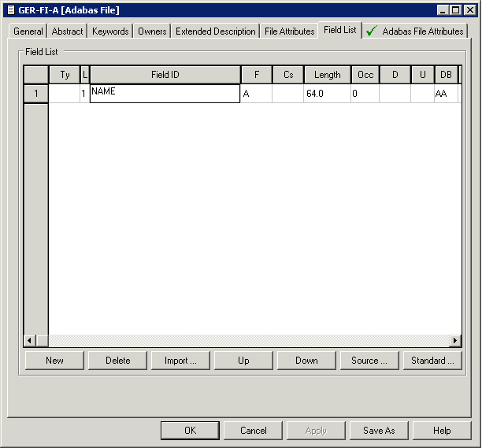Select row 1 header in field list

pos(36,94)
